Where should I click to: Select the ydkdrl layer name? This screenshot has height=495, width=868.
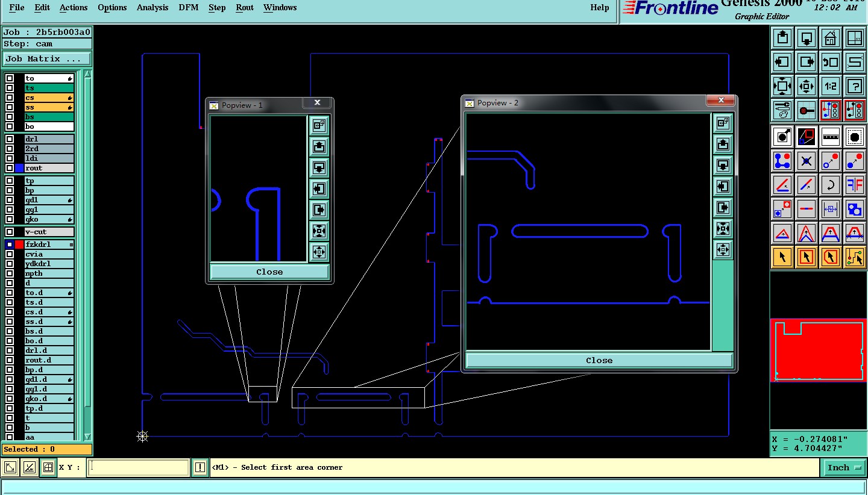tap(49, 264)
